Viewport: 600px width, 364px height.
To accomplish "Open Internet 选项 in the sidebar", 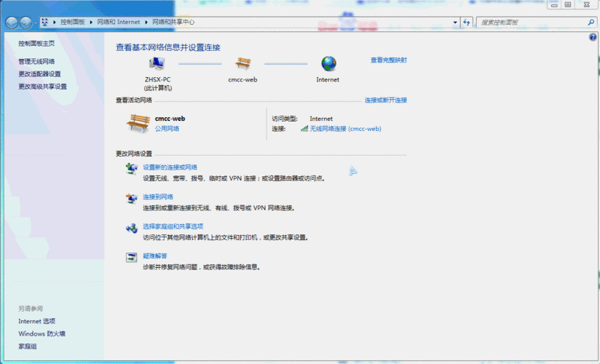I will (x=37, y=321).
